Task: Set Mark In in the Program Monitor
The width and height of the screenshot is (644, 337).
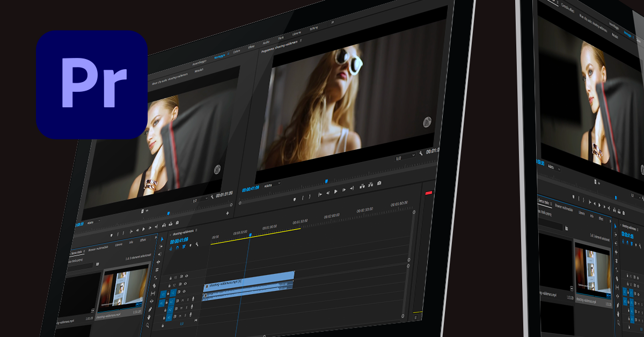Action: click(x=303, y=197)
